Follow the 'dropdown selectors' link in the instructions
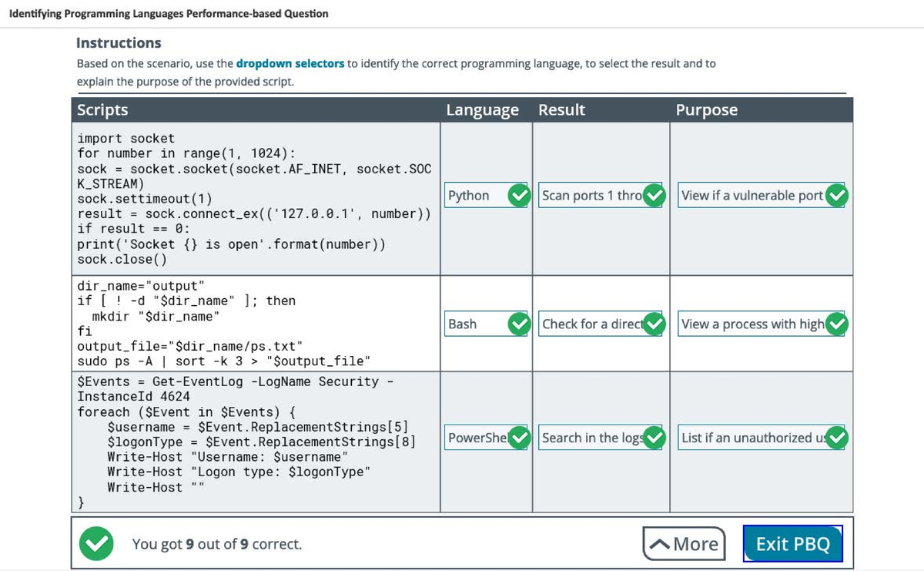 click(x=290, y=63)
